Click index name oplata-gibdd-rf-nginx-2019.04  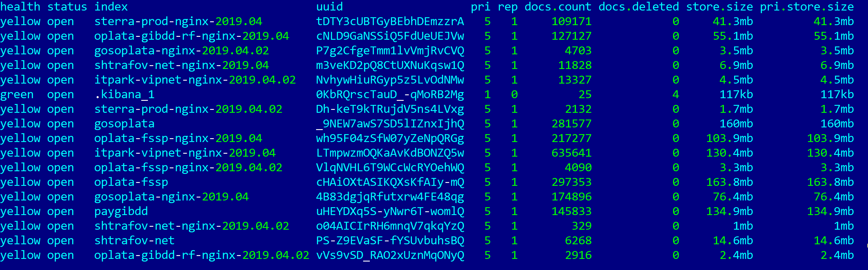(x=192, y=36)
